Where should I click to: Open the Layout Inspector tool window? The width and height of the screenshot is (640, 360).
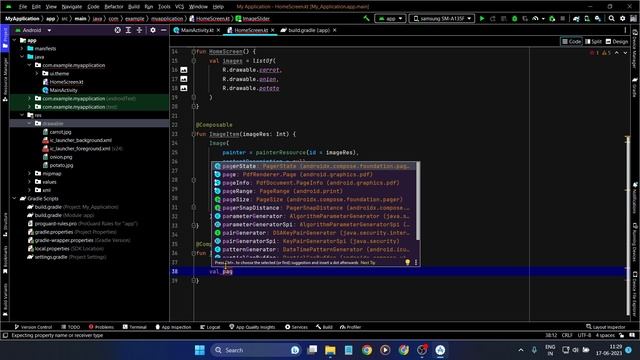click(606, 327)
